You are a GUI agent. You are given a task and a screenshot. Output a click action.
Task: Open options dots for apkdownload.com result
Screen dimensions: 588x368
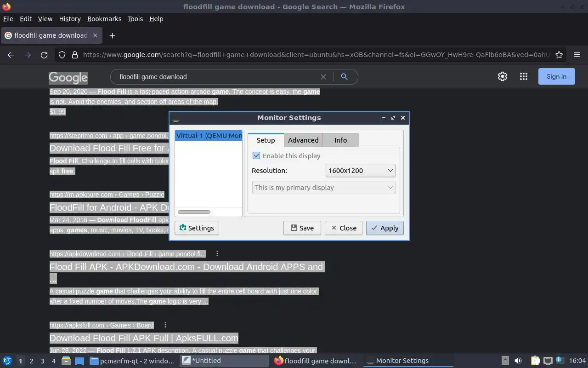point(217,253)
